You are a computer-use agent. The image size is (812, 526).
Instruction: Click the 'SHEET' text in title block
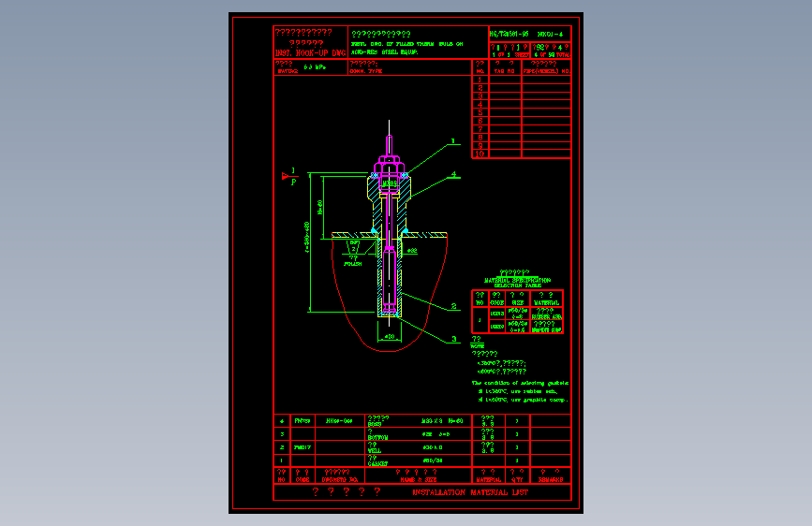(x=522, y=55)
